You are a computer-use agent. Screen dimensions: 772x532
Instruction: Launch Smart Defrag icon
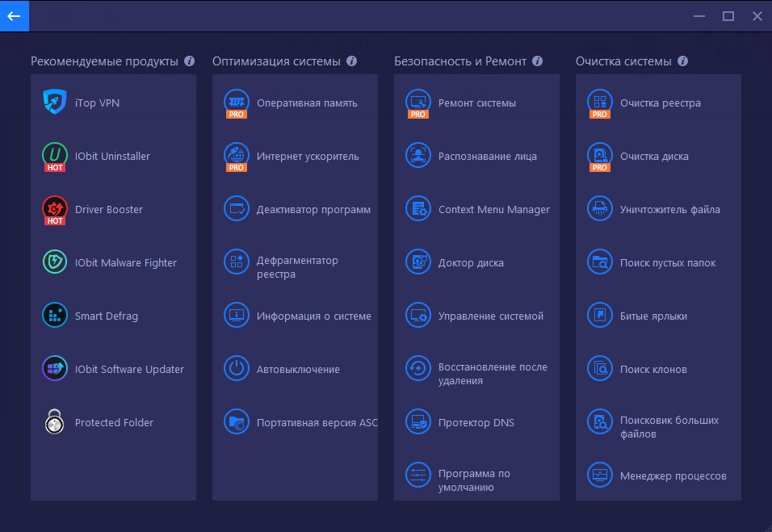[x=55, y=315]
